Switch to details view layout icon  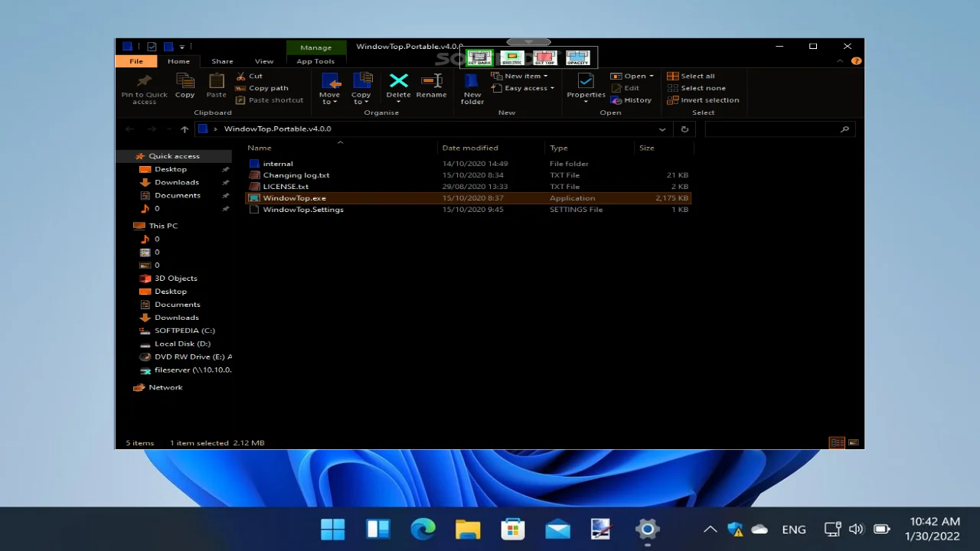point(837,442)
